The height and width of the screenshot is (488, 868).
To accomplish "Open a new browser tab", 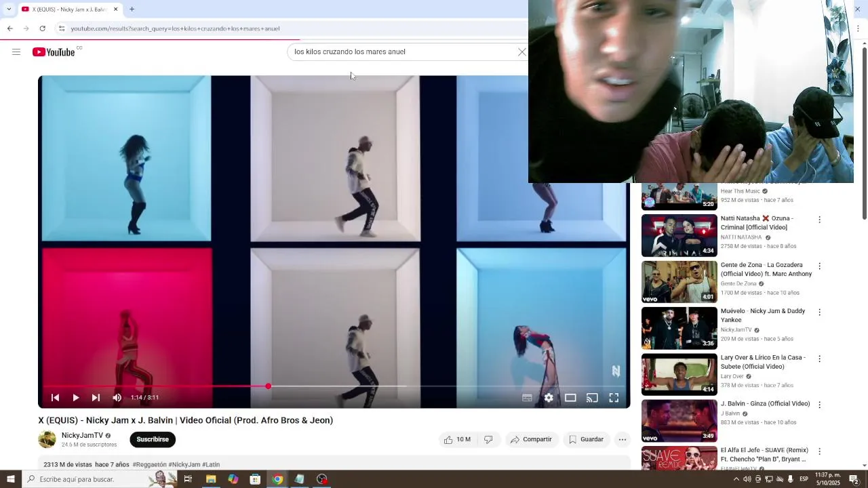I will [132, 9].
